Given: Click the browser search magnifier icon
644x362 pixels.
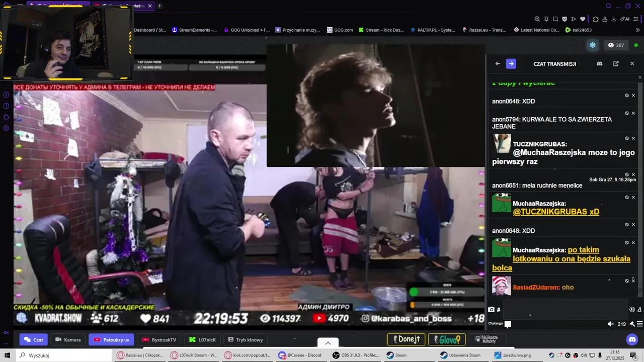Looking at the screenshot, I should coord(608,6).
